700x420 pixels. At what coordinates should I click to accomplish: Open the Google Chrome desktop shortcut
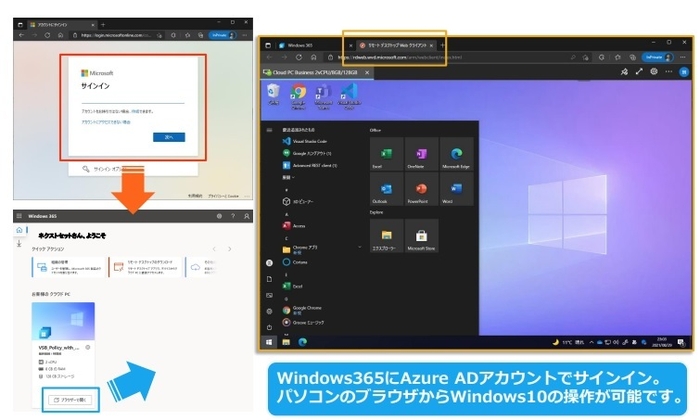298,96
